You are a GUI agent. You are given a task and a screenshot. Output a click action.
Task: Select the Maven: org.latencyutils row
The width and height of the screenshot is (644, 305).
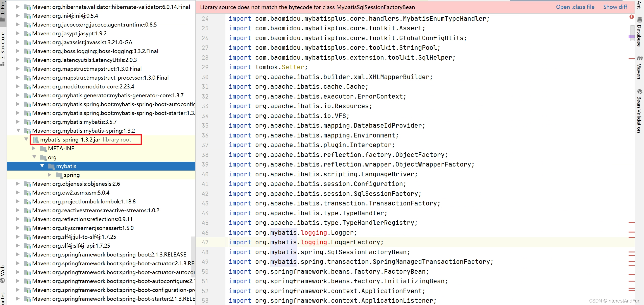(101, 60)
